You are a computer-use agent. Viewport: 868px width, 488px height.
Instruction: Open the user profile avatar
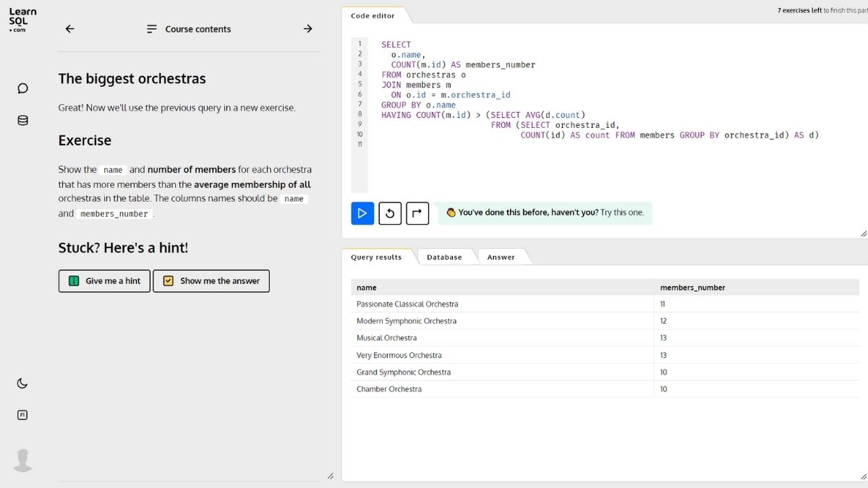coord(23,461)
